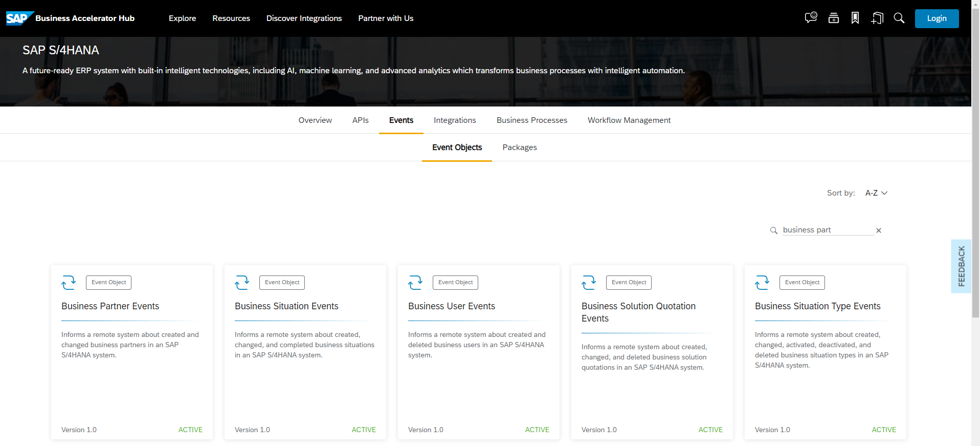980x446 pixels.
Task: Click event icon on Business Situation Type card
Action: [762, 282]
